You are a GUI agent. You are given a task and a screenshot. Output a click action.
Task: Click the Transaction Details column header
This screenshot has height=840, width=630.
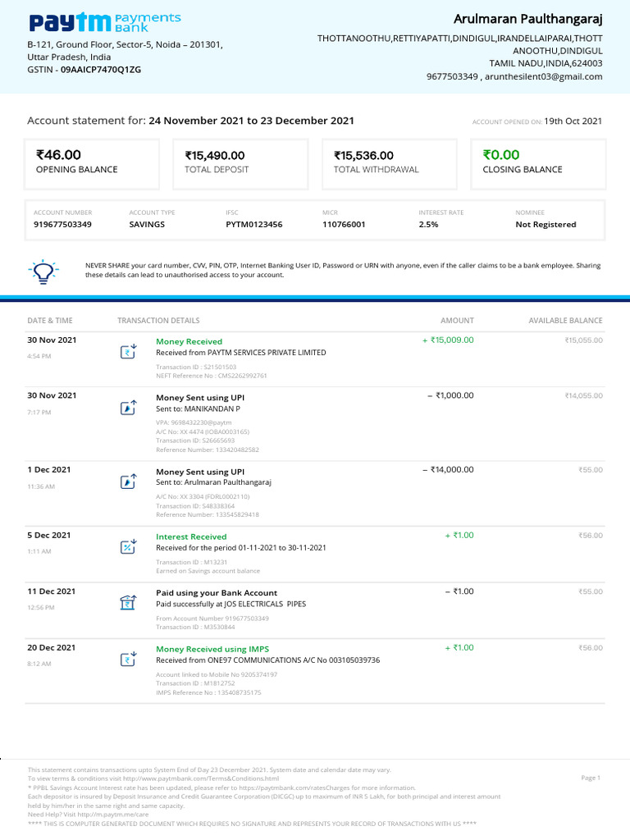[158, 321]
